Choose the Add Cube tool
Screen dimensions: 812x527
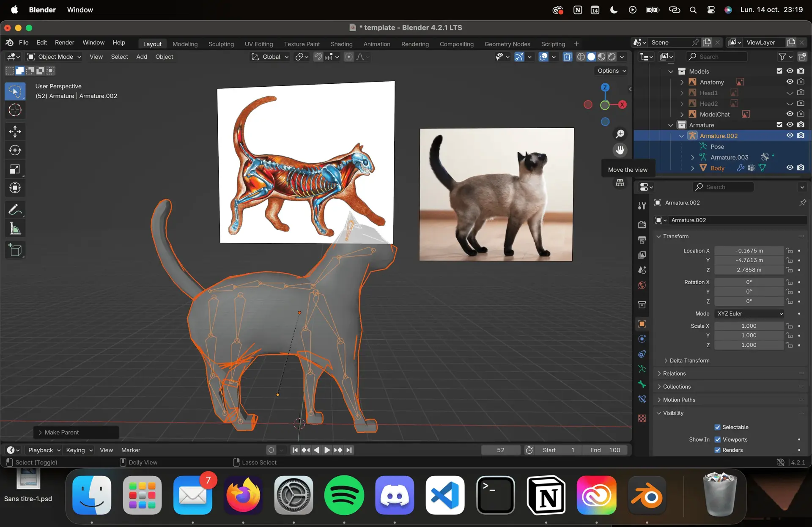tap(15, 250)
